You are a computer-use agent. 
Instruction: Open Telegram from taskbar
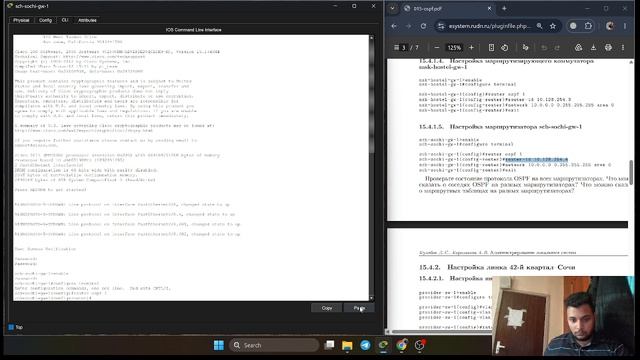coord(365,345)
